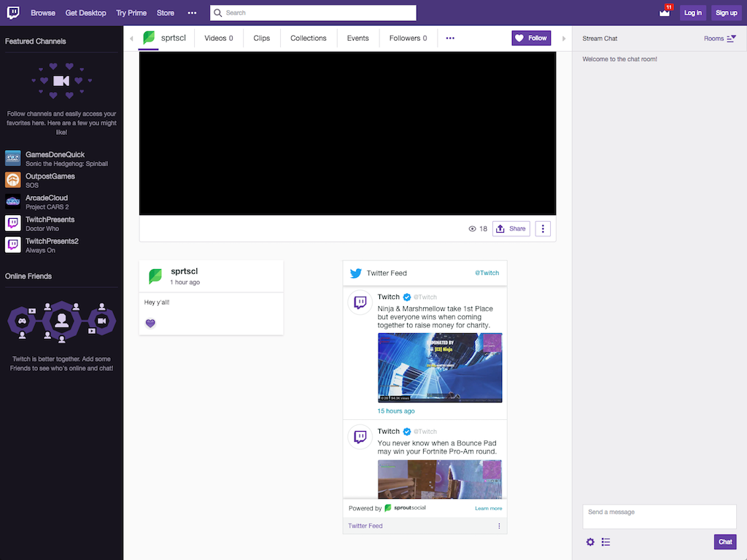Viewport: 747px width, 560px height.
Task: Switch to the Clips tab
Action: coord(262,38)
